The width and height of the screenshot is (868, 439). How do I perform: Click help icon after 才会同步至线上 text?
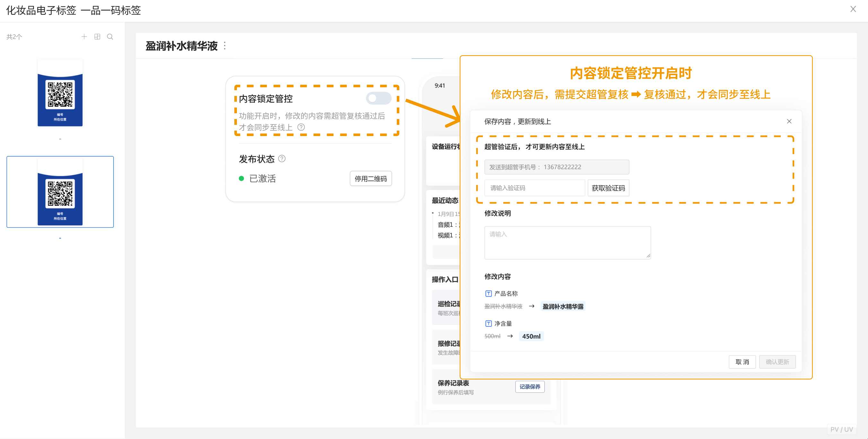[x=301, y=127]
